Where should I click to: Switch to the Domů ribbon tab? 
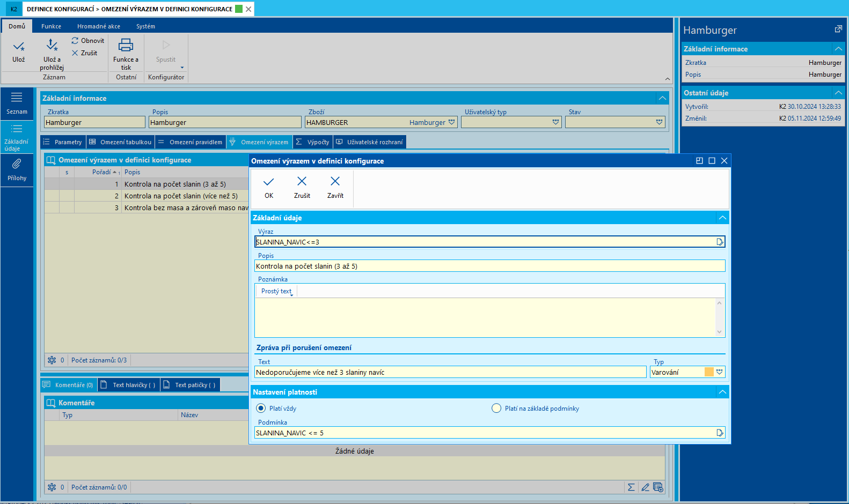[17, 26]
